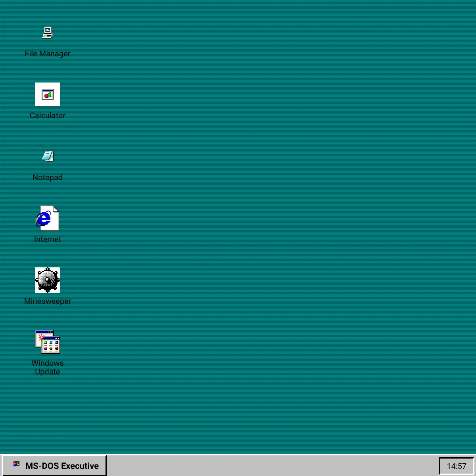Open the MS-DOS Executive start menu
The height and width of the screenshot is (476, 476).
point(56,465)
